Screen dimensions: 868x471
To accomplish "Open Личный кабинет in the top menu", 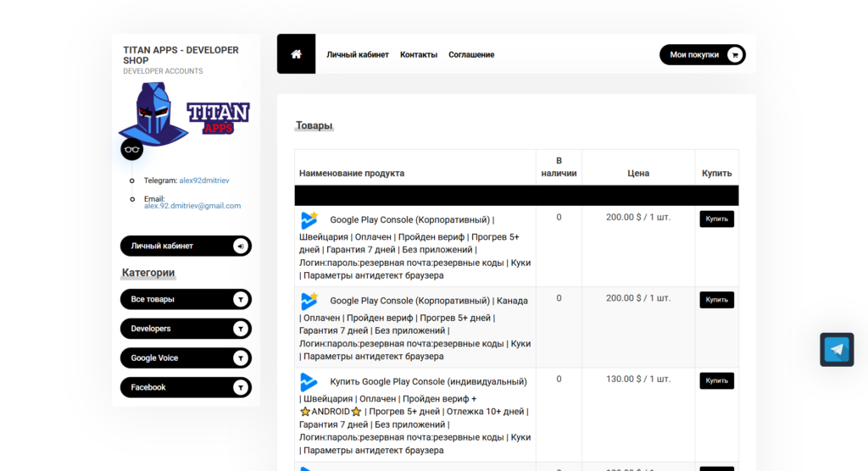I will tap(358, 55).
